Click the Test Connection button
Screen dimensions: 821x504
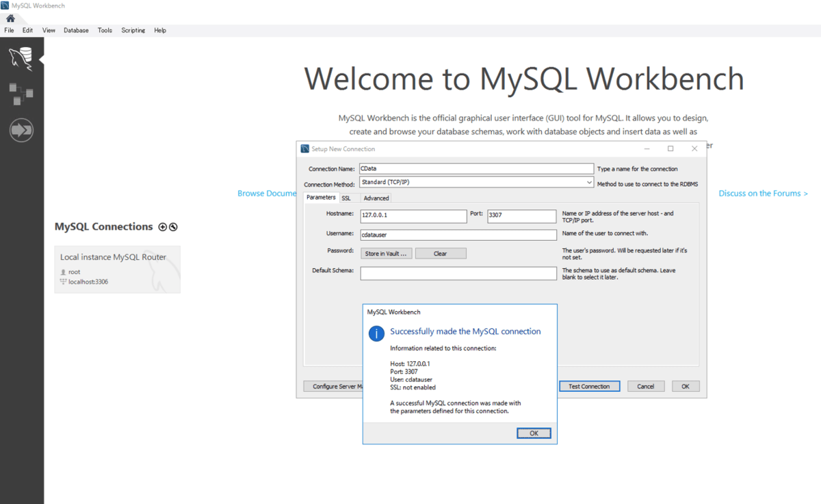589,386
